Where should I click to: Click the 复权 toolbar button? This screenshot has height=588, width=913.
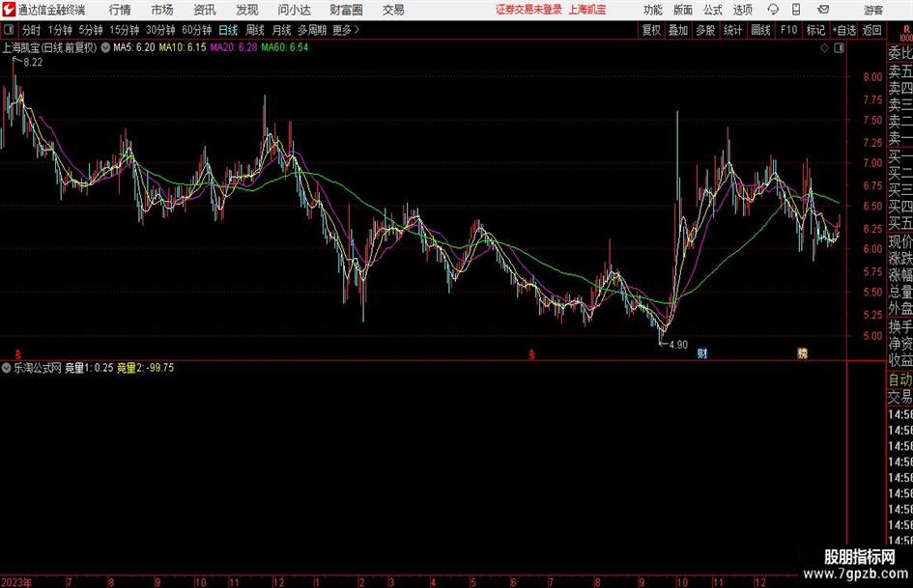click(651, 30)
